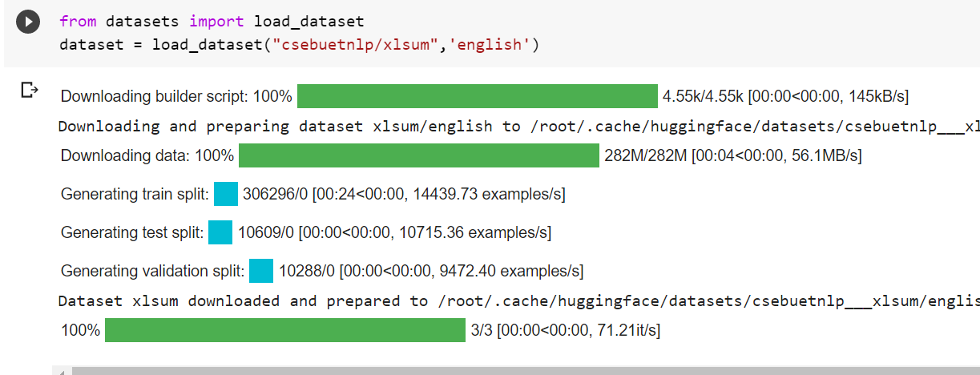Click the "Downloading and preparing dataset" output line
Viewport: 980px width, 375px height.
pyautogui.click(x=518, y=126)
